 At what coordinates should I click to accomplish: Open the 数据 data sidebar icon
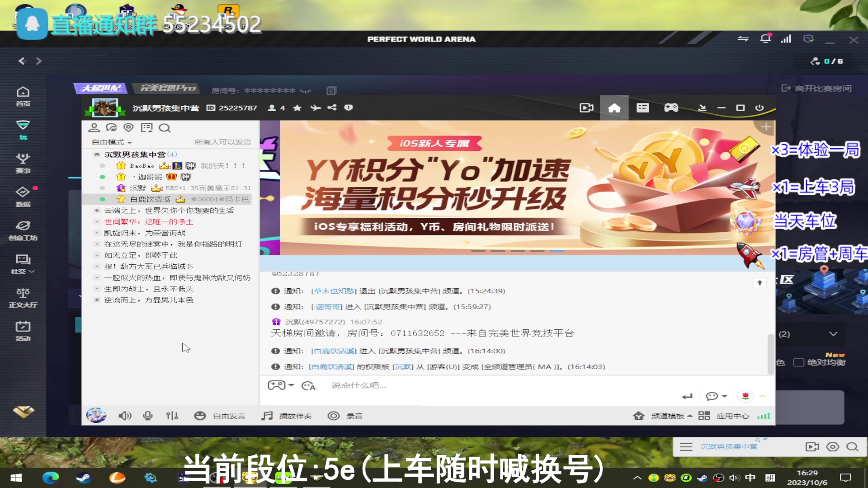[x=23, y=197]
